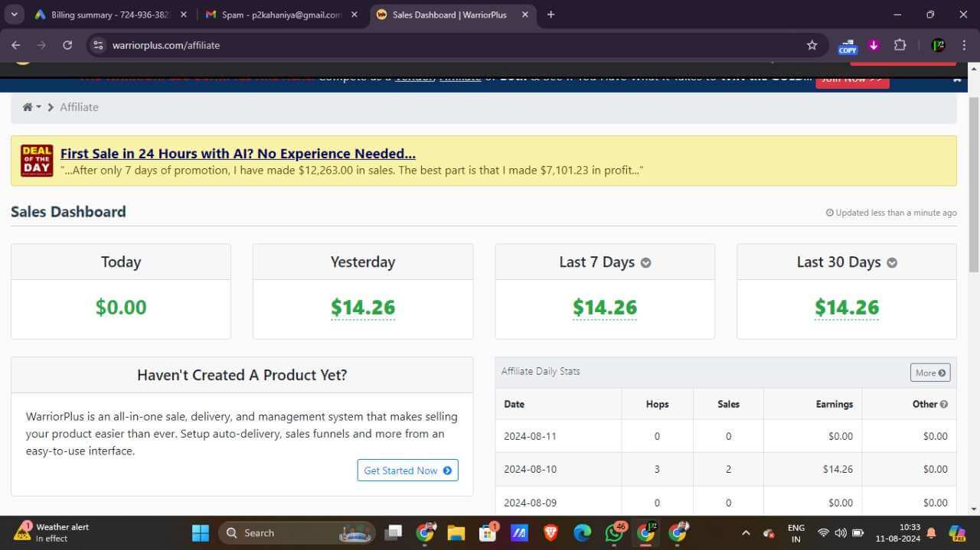The height and width of the screenshot is (550, 980).
Task: Click the help icon beside the Other column
Action: pyautogui.click(x=943, y=405)
